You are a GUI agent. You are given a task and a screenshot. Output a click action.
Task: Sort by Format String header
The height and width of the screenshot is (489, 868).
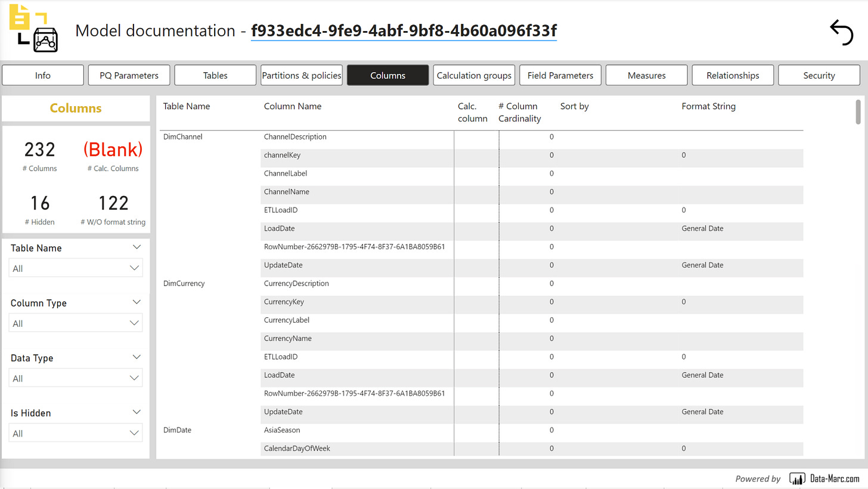pyautogui.click(x=708, y=106)
